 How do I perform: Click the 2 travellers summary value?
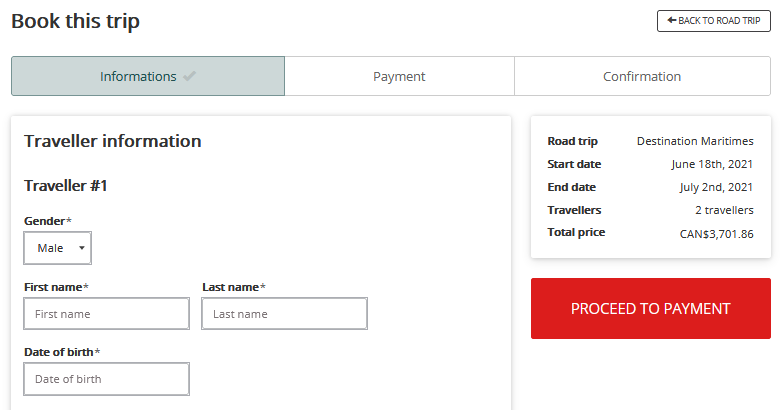click(724, 210)
